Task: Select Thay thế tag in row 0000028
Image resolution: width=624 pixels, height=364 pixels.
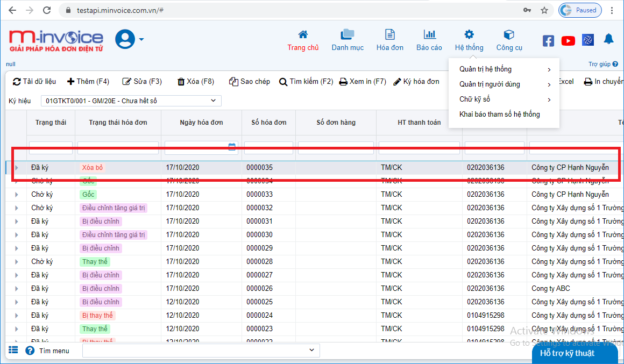Action: pos(95,262)
